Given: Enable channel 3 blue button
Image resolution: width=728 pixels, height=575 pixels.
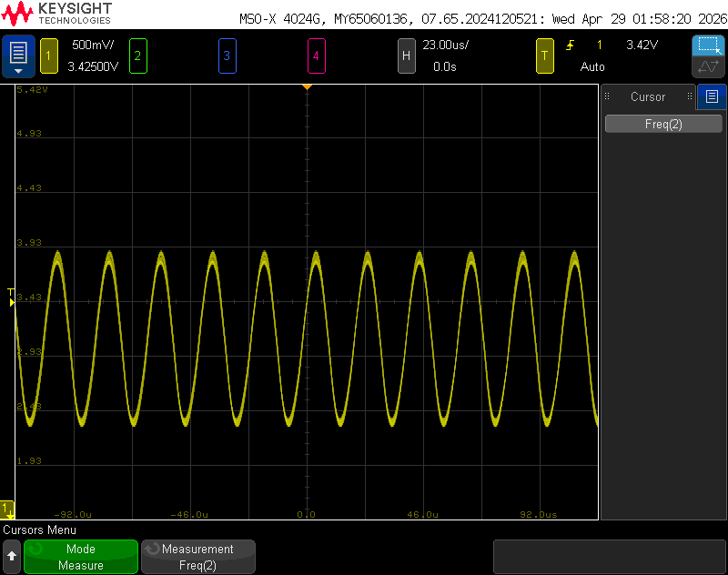Looking at the screenshot, I should coord(227,56).
